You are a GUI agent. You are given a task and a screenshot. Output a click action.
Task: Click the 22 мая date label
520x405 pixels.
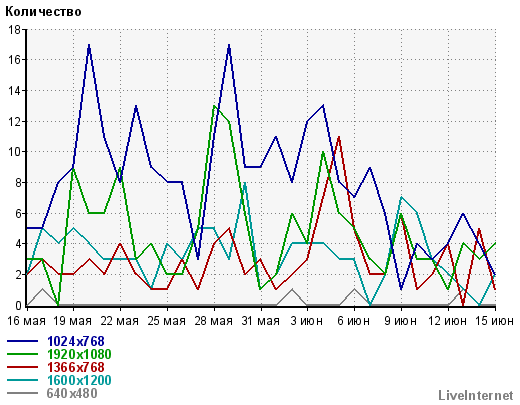pos(120,321)
